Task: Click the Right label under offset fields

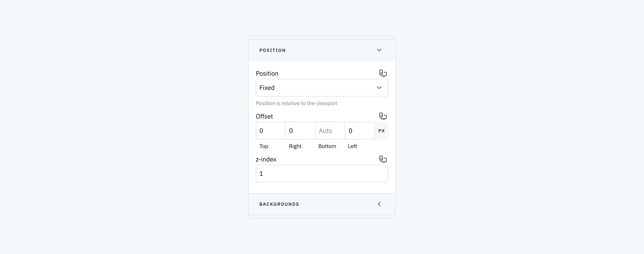Action: point(295,146)
